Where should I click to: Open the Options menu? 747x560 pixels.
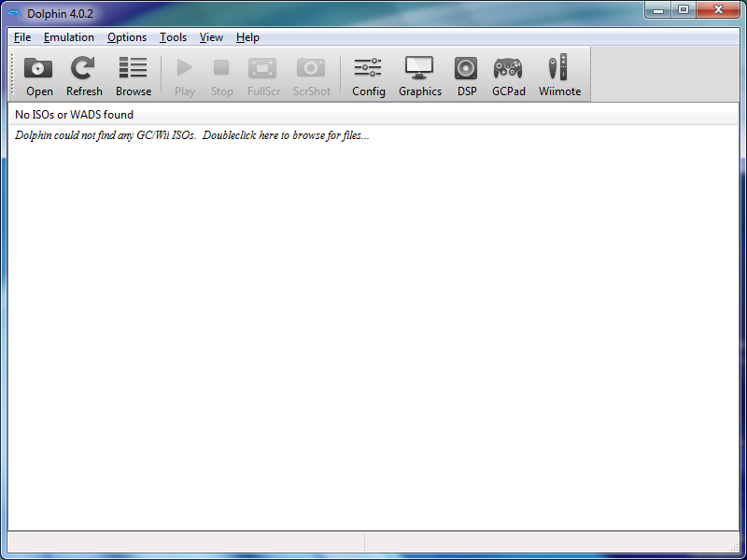(x=127, y=37)
